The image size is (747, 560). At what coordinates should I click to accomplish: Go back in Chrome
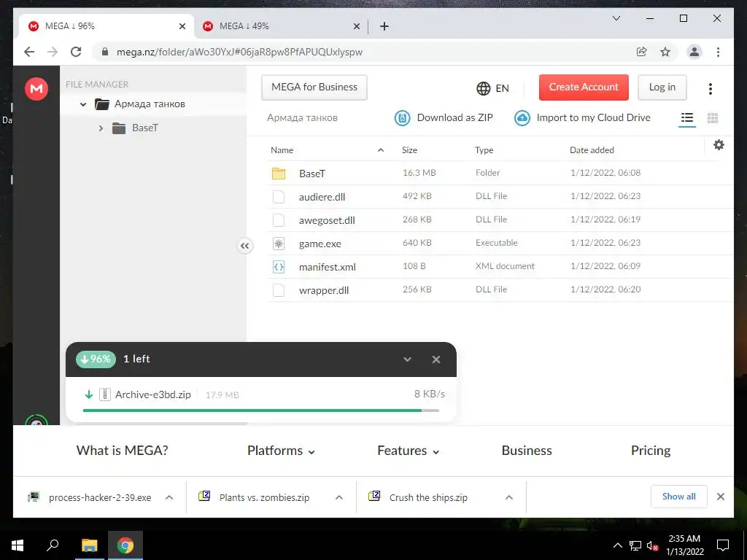click(29, 52)
